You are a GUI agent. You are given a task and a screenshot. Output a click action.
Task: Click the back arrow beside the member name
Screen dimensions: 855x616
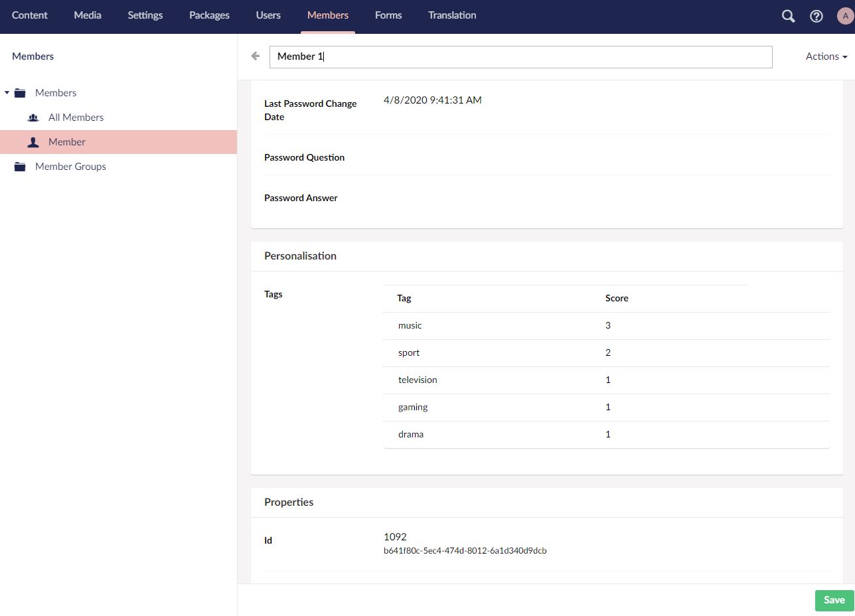coord(256,56)
